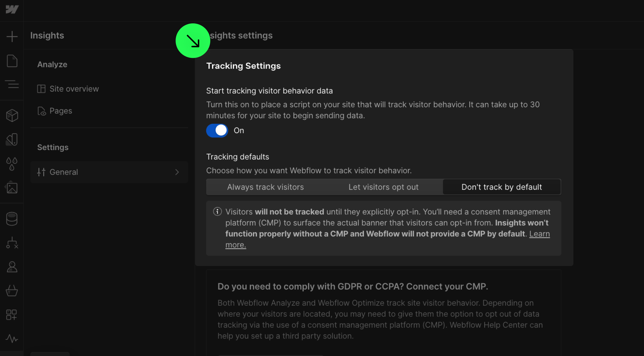Open the Insights activity pulse icon

point(12,338)
